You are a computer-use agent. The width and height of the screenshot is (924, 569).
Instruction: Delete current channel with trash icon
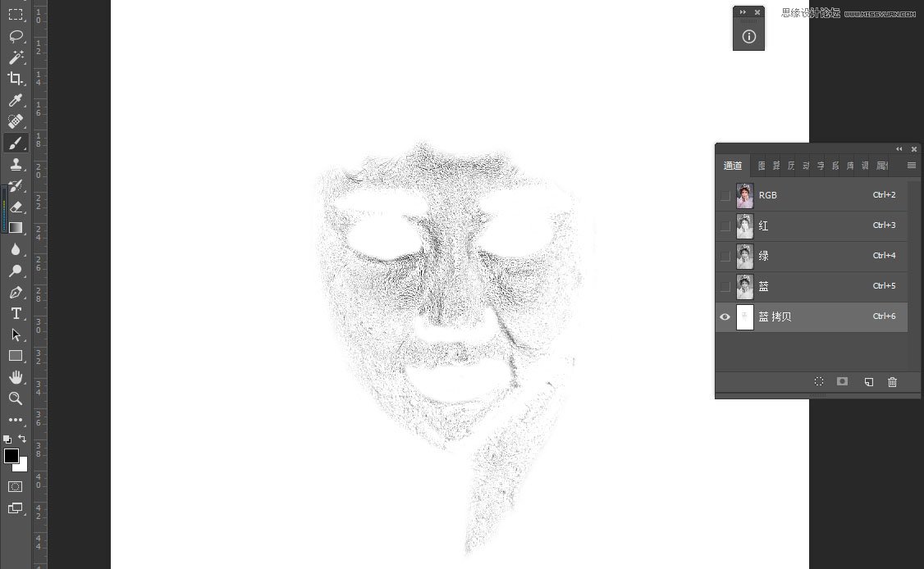point(892,382)
